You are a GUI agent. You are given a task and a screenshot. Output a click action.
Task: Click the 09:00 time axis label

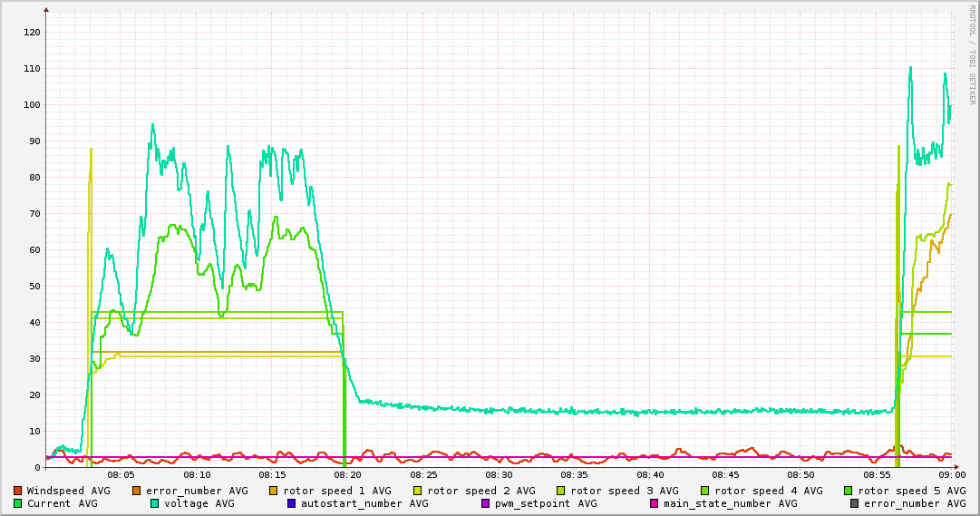click(951, 474)
